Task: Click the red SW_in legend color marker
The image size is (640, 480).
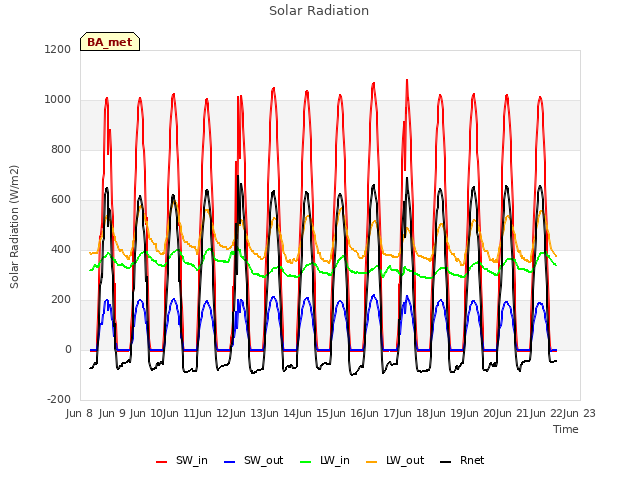Action: coord(162,462)
